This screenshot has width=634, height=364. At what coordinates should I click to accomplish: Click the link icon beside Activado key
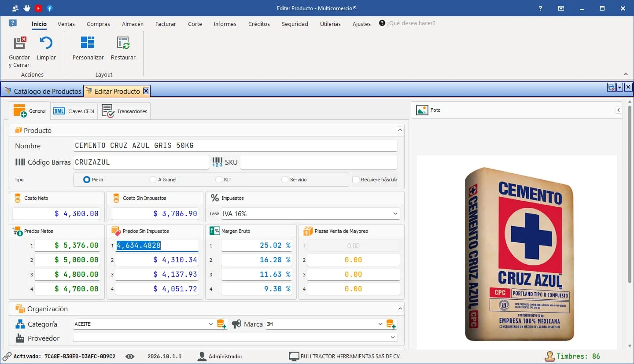[7, 357]
